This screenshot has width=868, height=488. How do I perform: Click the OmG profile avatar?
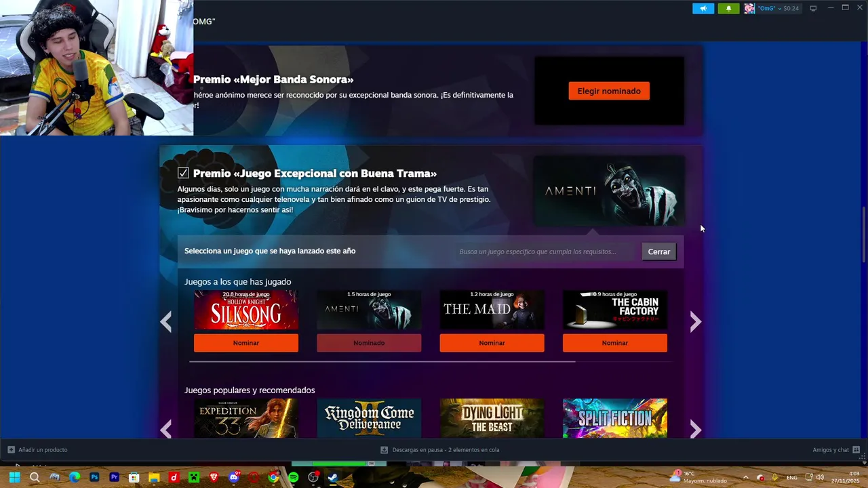tap(749, 8)
